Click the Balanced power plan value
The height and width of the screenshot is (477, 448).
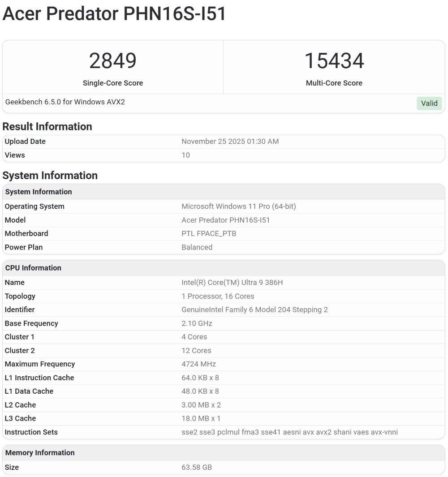197,247
